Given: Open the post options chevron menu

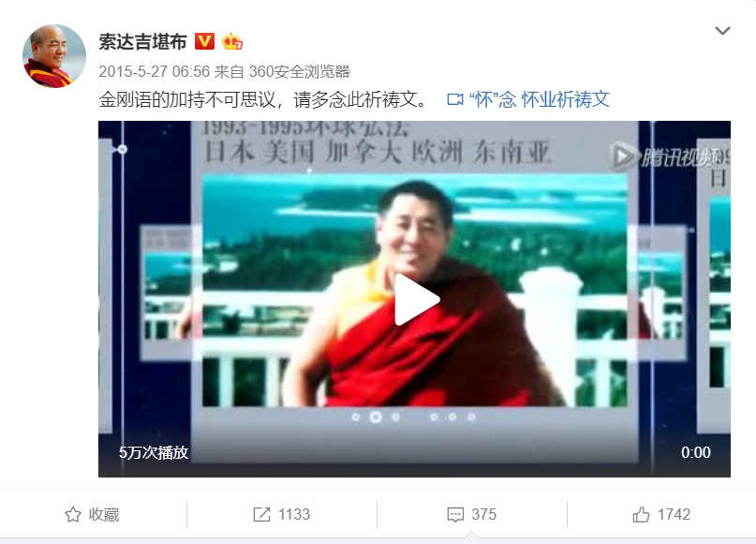Looking at the screenshot, I should point(722,31).
